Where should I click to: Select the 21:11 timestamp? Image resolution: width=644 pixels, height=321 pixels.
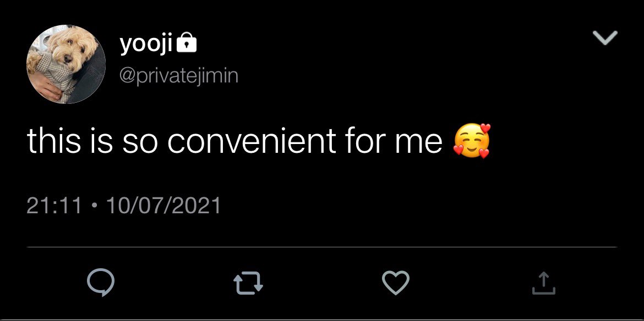click(x=54, y=206)
